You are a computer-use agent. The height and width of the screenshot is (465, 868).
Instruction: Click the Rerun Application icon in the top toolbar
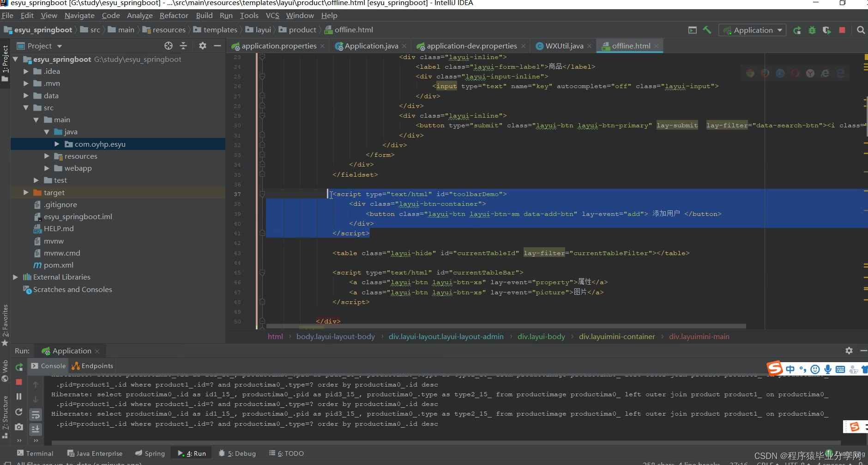[797, 30]
